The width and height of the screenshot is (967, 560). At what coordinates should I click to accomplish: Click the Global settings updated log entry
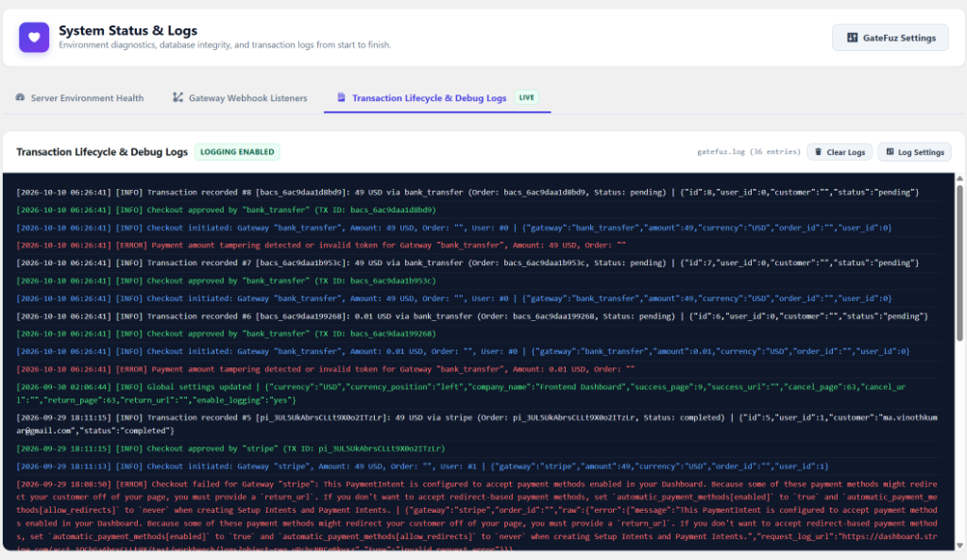tap(461, 394)
